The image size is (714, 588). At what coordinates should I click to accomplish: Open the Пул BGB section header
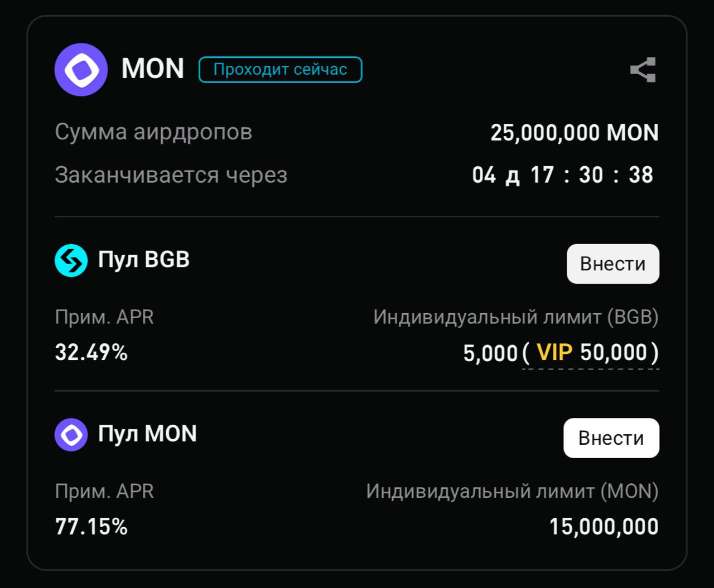pyautogui.click(x=143, y=260)
